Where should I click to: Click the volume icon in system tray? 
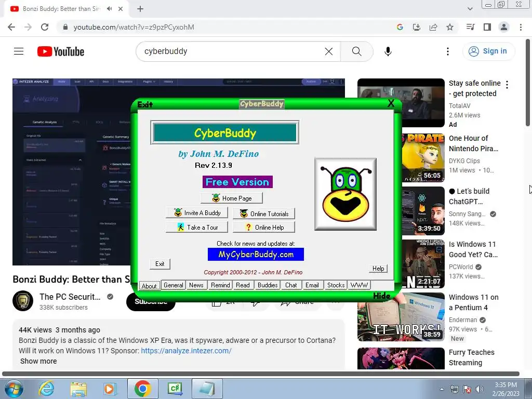[x=479, y=389]
